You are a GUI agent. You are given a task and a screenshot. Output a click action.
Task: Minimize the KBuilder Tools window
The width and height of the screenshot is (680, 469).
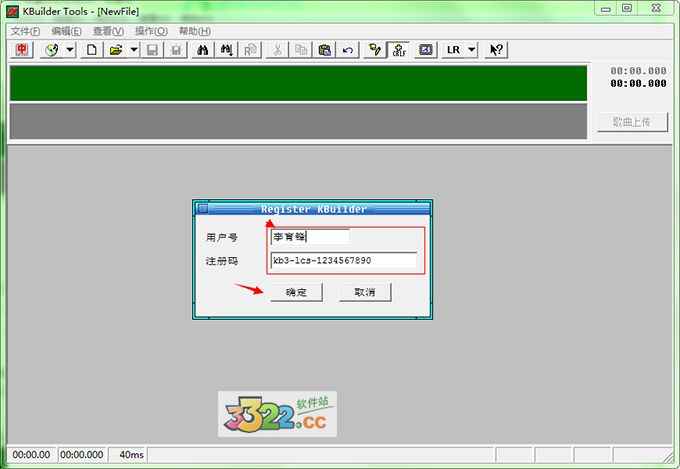[606, 9]
